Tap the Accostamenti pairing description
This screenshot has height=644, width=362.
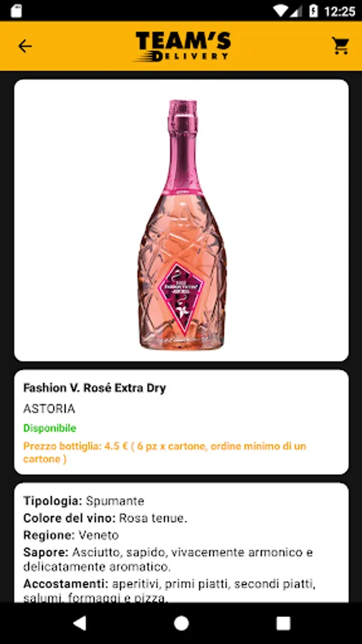[x=169, y=590]
